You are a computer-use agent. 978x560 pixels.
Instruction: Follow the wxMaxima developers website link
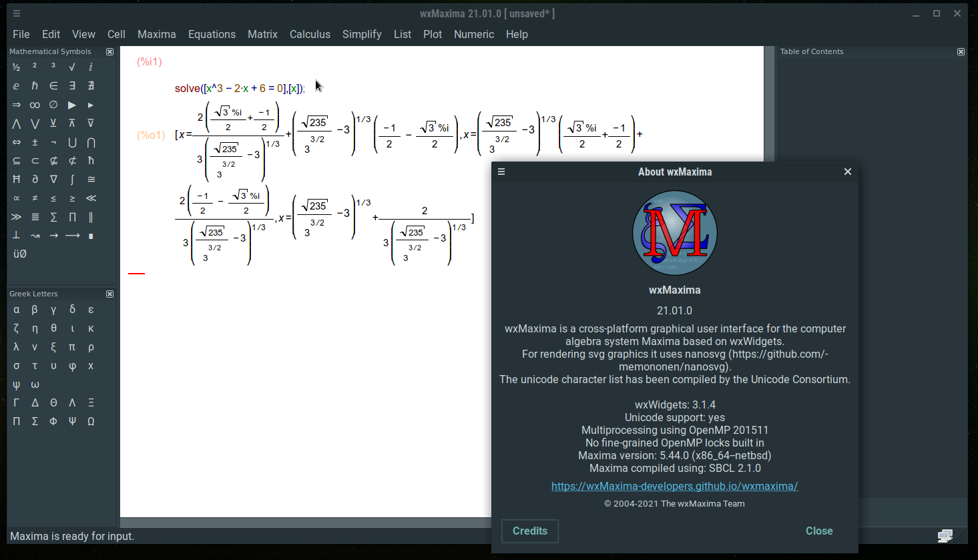(x=674, y=486)
